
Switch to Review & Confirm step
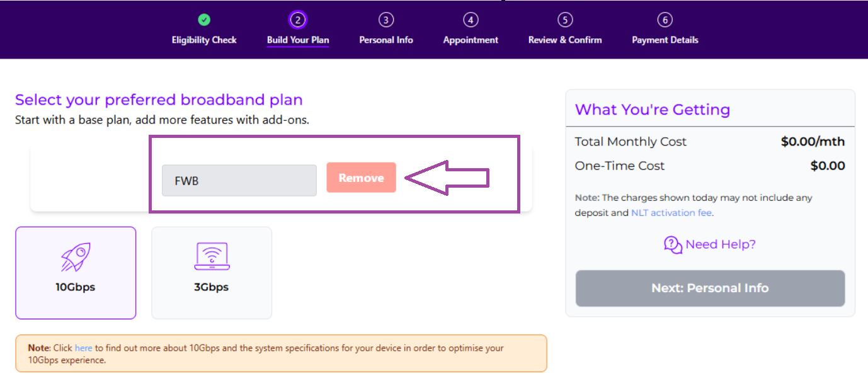(565, 40)
